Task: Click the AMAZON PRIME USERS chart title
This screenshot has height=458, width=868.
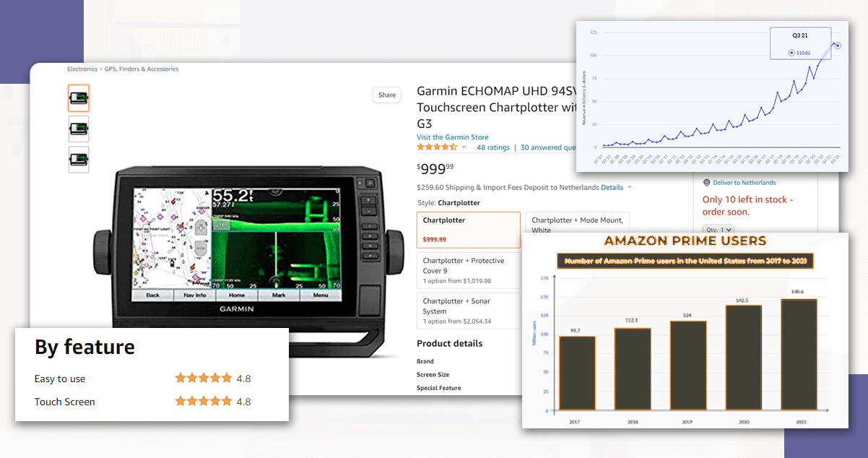Action: [x=685, y=241]
